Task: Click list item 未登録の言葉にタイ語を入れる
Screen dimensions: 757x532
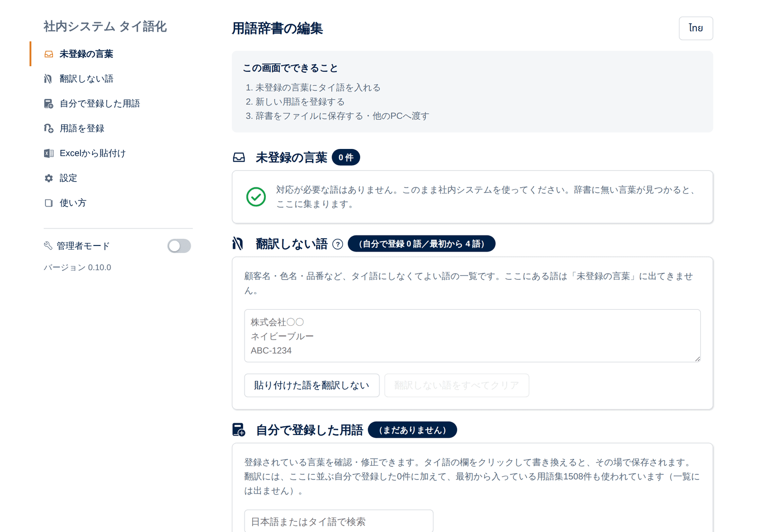Action: [x=318, y=87]
